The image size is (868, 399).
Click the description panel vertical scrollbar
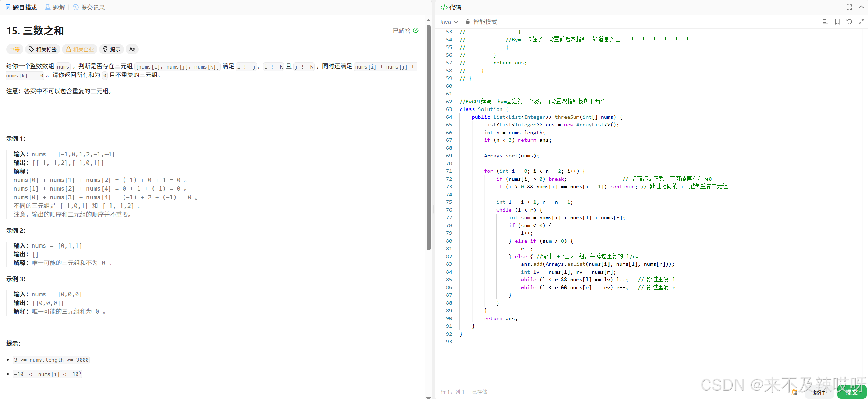coord(428,138)
